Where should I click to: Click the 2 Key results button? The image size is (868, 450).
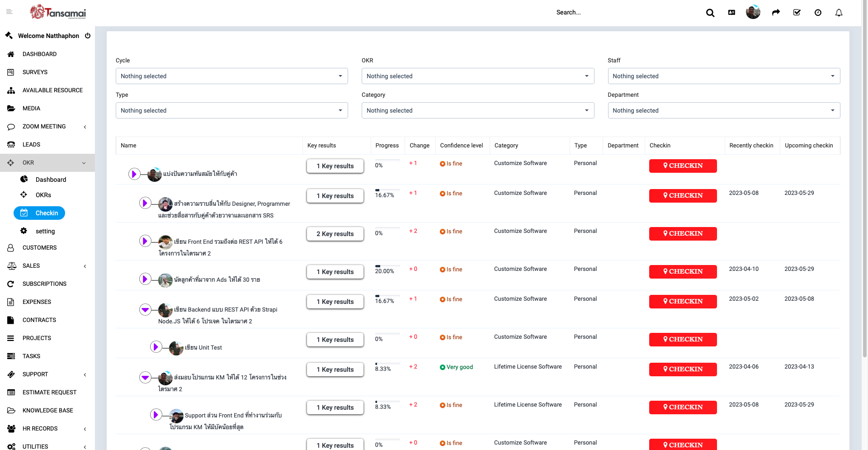(335, 234)
